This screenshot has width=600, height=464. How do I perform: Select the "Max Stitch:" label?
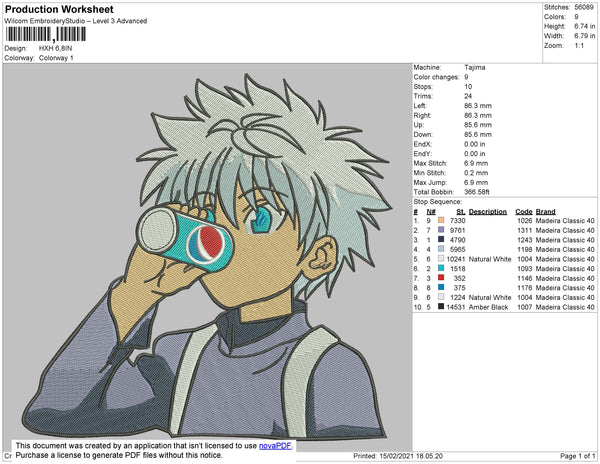coord(430,163)
